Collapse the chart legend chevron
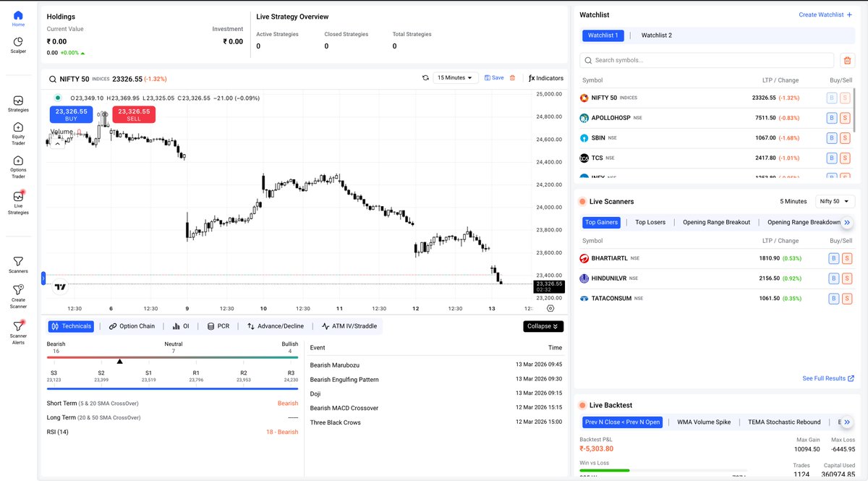 [57, 143]
